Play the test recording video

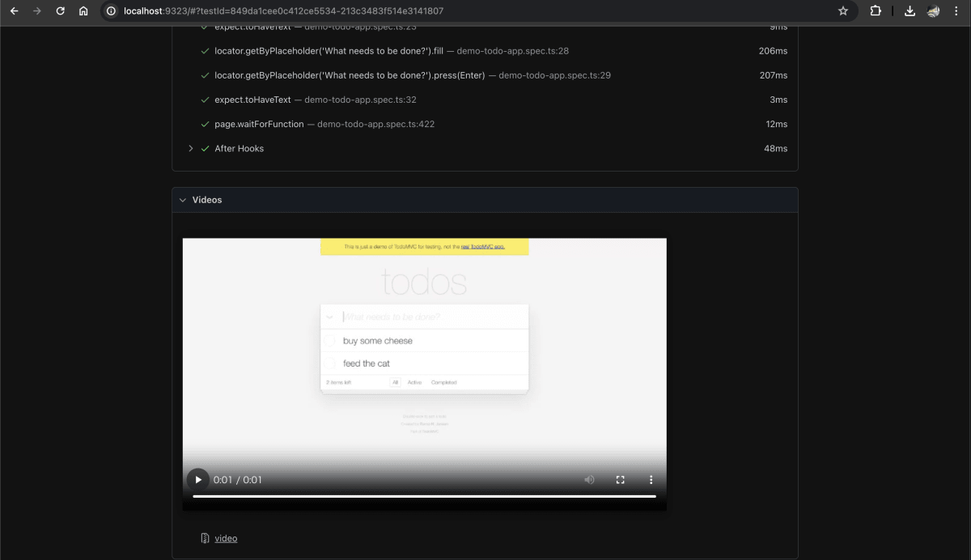tap(197, 479)
